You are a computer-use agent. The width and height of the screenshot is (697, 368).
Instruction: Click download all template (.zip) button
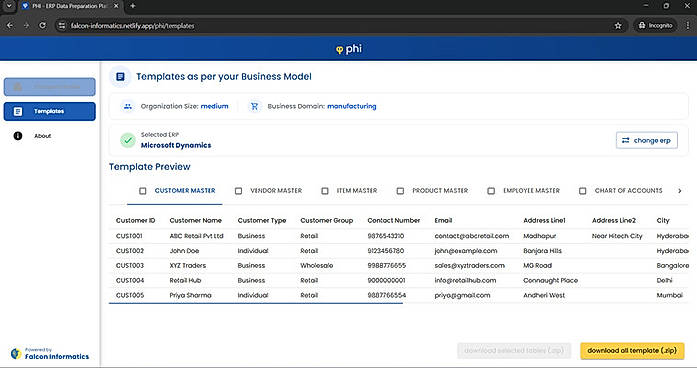coord(632,351)
